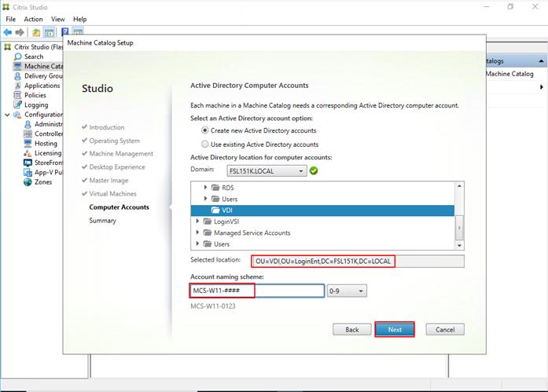Go to the Master Image wizard step
Image resolution: width=548 pixels, height=392 pixels.
(108, 181)
